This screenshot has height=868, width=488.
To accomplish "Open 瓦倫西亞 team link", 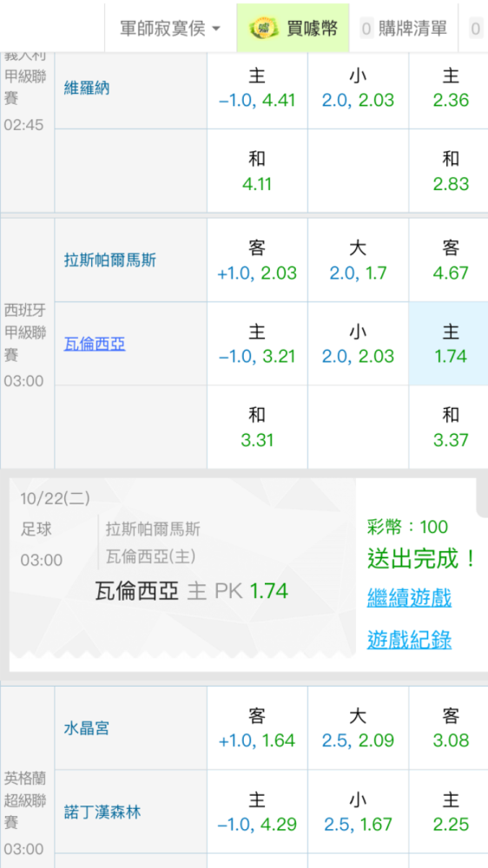I will 94,344.
